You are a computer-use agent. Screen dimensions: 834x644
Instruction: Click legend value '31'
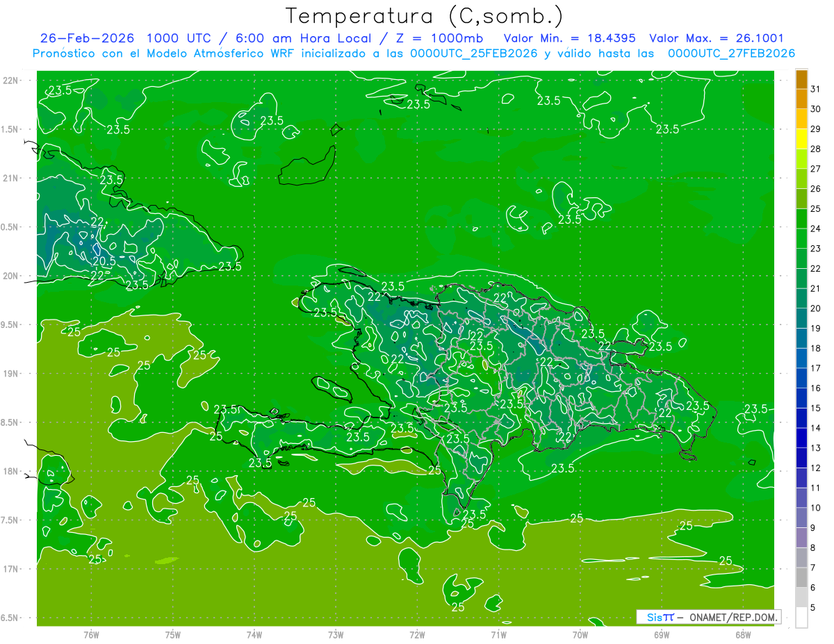(816, 89)
